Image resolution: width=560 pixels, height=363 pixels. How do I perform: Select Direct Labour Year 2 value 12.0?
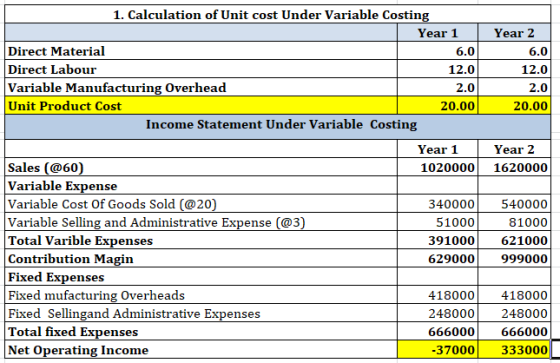514,69
